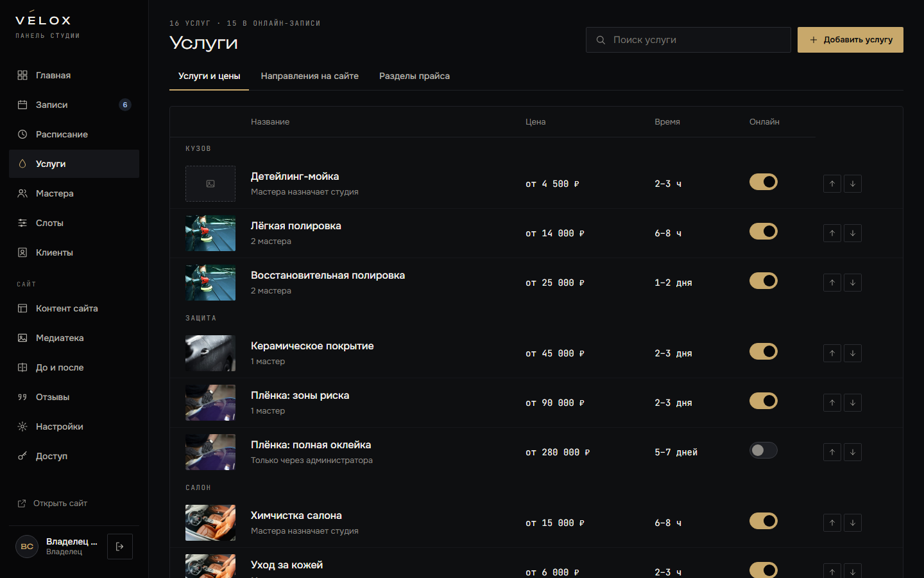Go to Контент сайта page

coord(74,308)
